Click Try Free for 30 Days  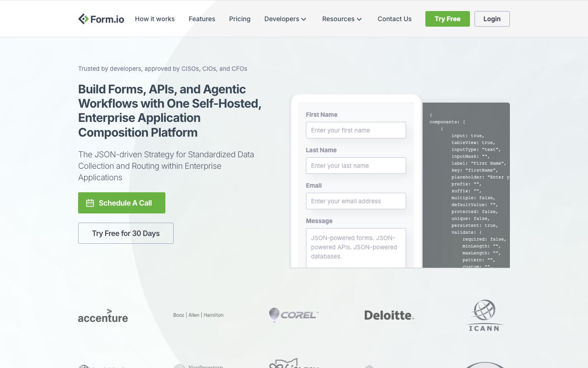click(126, 233)
